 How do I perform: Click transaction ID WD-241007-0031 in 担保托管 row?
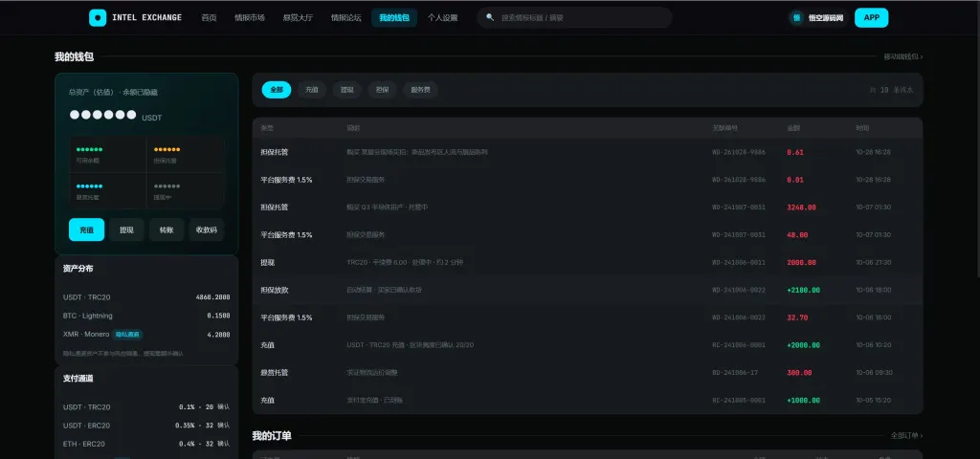pos(739,208)
